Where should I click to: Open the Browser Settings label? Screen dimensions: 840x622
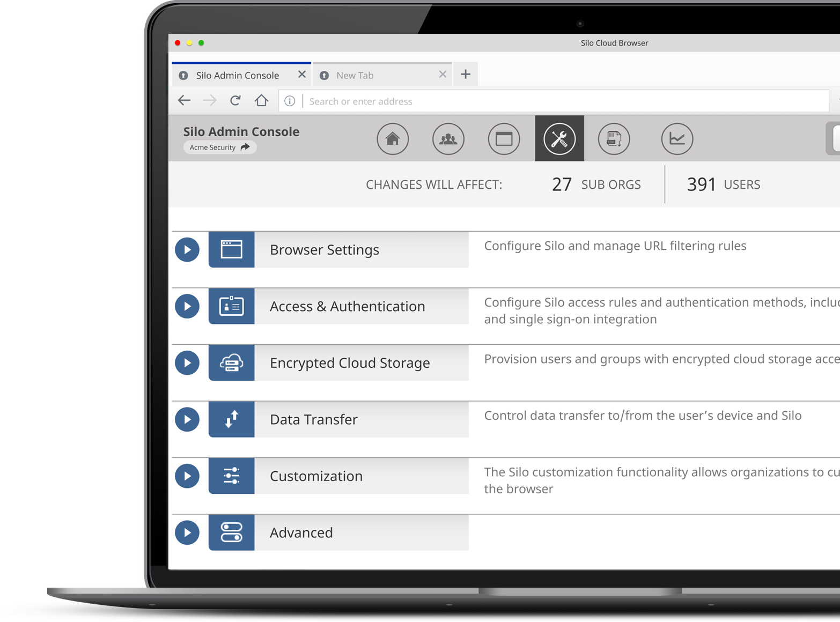pos(325,250)
